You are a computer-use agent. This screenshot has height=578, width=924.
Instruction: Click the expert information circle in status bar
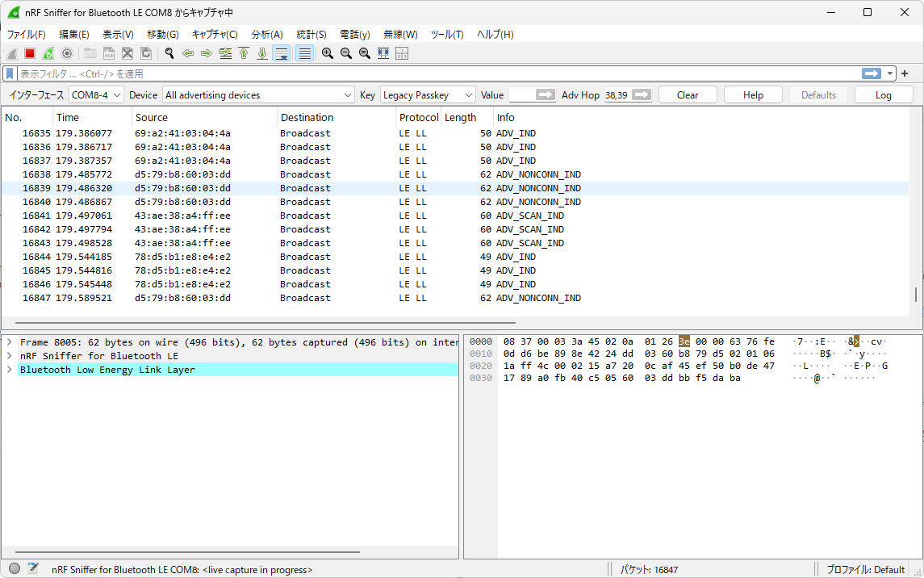coord(15,568)
